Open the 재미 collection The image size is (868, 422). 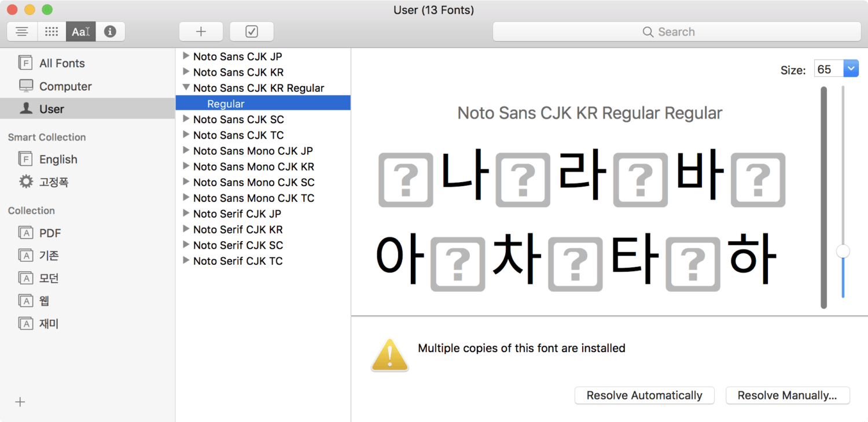tap(87, 324)
